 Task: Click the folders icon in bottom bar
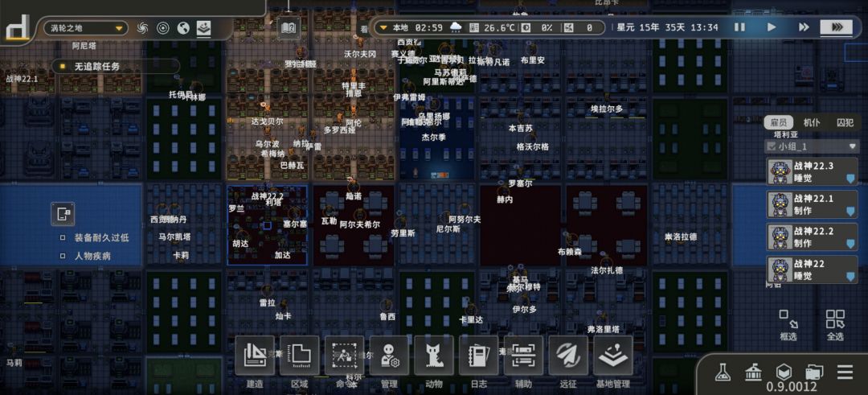click(x=814, y=372)
